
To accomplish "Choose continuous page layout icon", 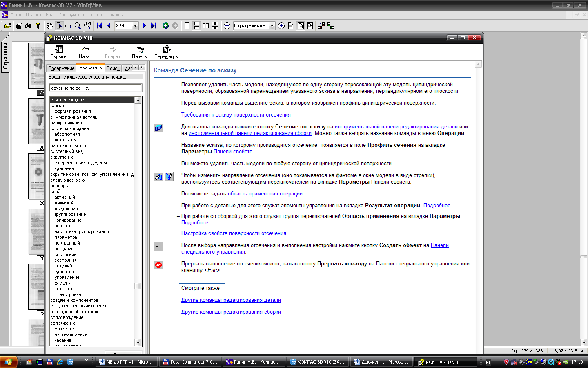I will (196, 26).
